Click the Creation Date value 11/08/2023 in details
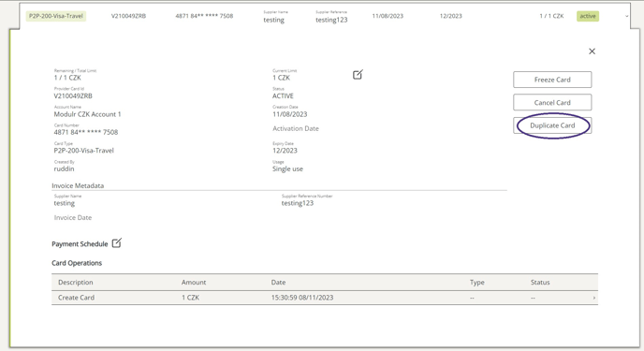 [x=289, y=114]
